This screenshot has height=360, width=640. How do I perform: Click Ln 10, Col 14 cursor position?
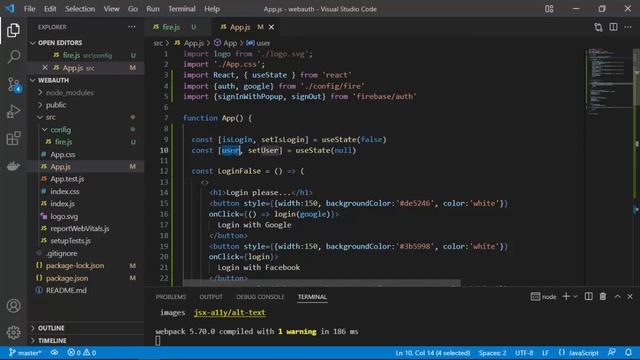[433, 353]
